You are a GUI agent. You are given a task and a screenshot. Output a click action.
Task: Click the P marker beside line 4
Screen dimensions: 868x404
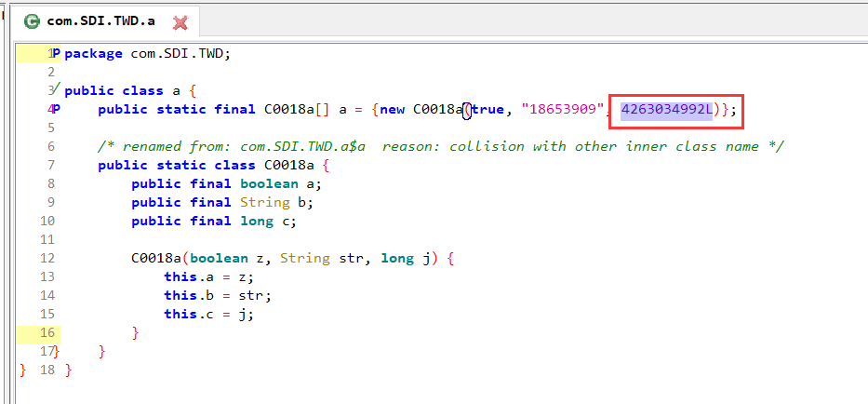(x=57, y=110)
